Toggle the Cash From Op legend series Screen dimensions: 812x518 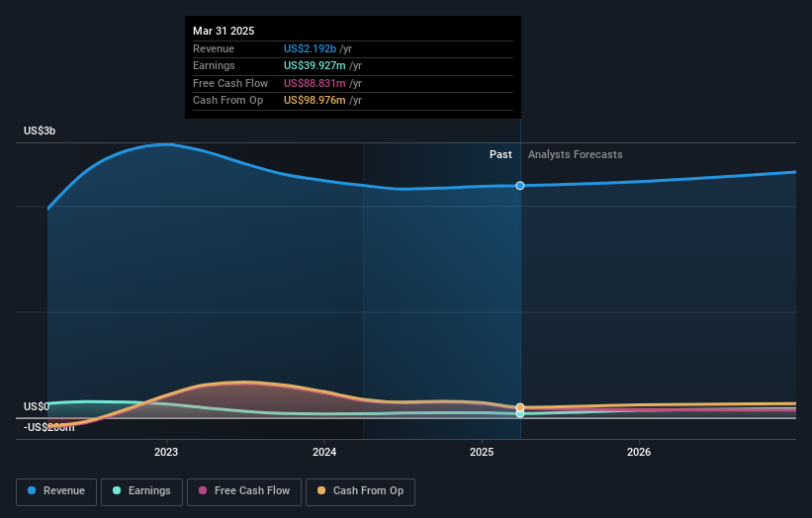[x=360, y=491]
